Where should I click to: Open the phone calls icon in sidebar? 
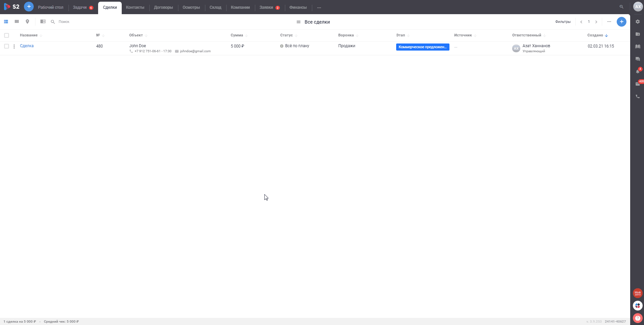tap(638, 96)
